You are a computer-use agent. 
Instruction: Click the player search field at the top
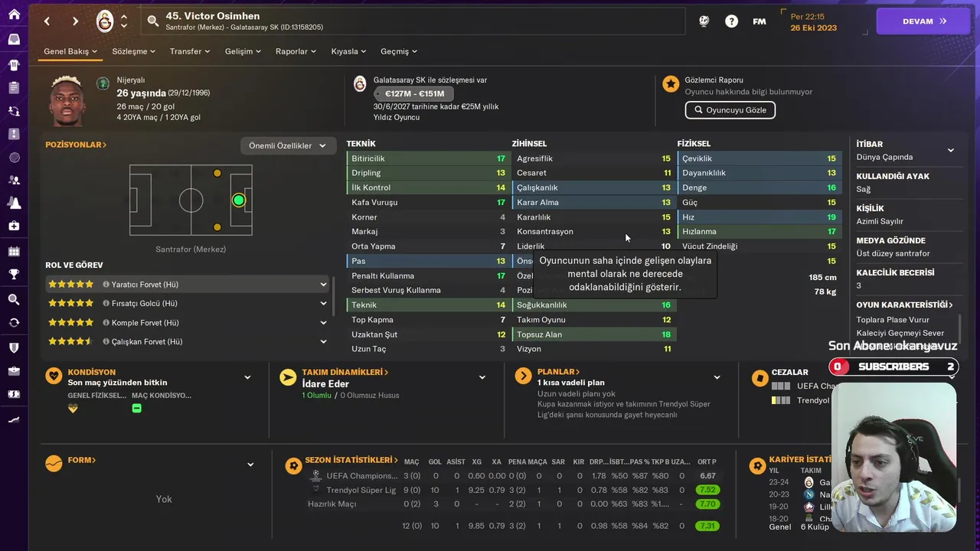click(x=413, y=21)
